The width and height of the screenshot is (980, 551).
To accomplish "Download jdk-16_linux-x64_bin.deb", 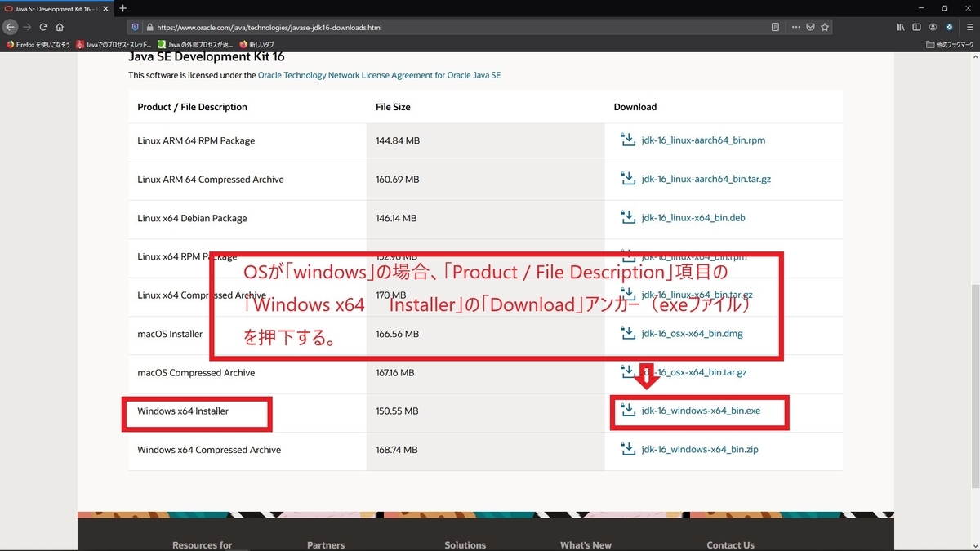I will [x=693, y=218].
